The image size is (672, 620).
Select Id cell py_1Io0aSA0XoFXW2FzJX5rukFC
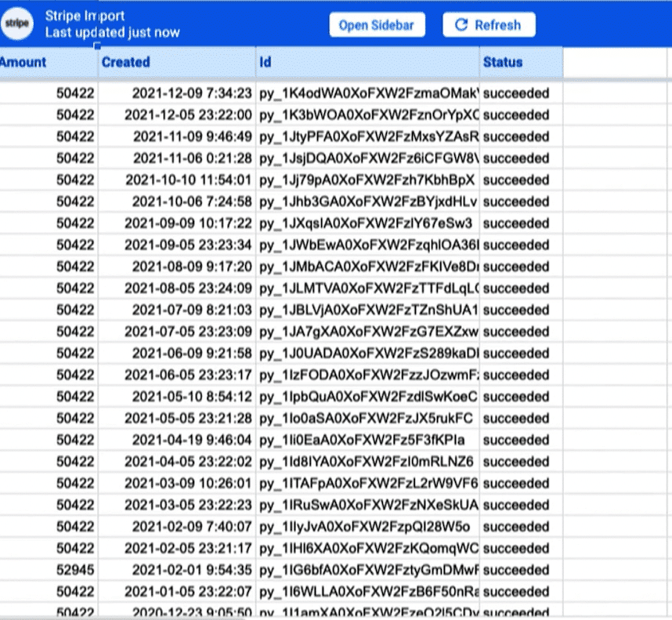pos(367,418)
